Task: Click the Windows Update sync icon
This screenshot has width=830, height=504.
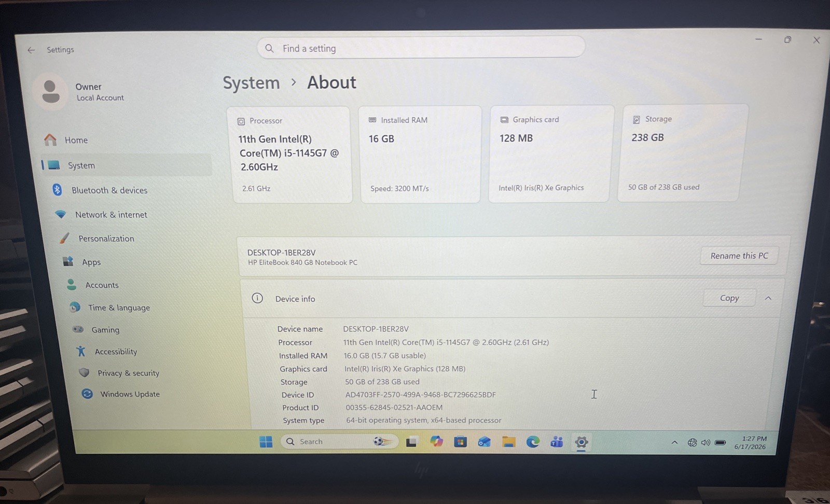Action: pos(87,394)
